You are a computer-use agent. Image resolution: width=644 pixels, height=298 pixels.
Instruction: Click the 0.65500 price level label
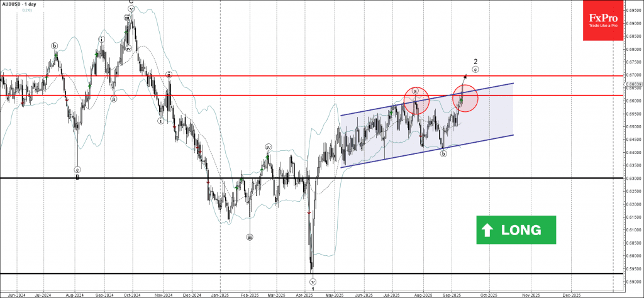pyautogui.click(x=633, y=114)
